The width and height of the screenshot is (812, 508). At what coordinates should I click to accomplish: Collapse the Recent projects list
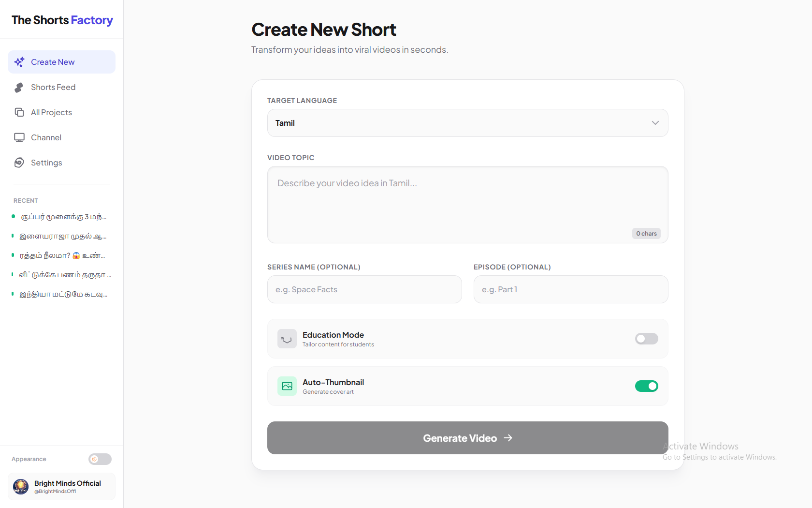(26, 200)
